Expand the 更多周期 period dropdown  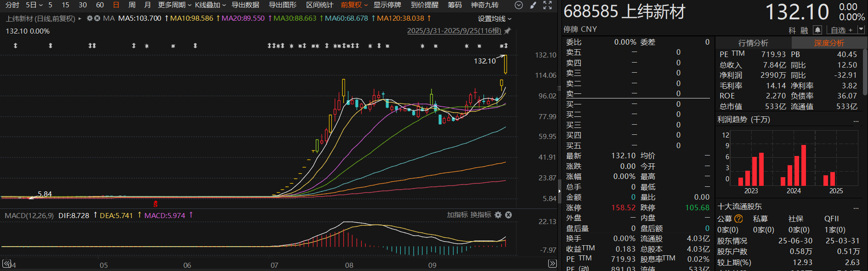(175, 5)
